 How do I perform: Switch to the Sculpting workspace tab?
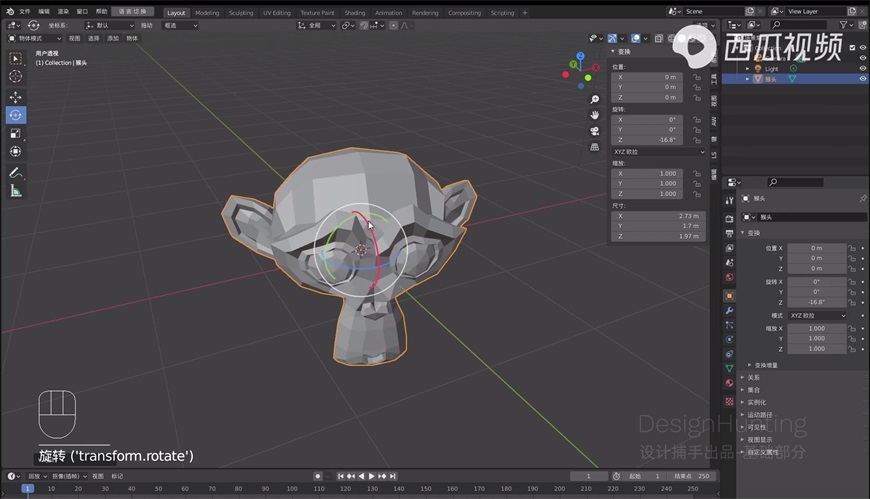coord(241,13)
